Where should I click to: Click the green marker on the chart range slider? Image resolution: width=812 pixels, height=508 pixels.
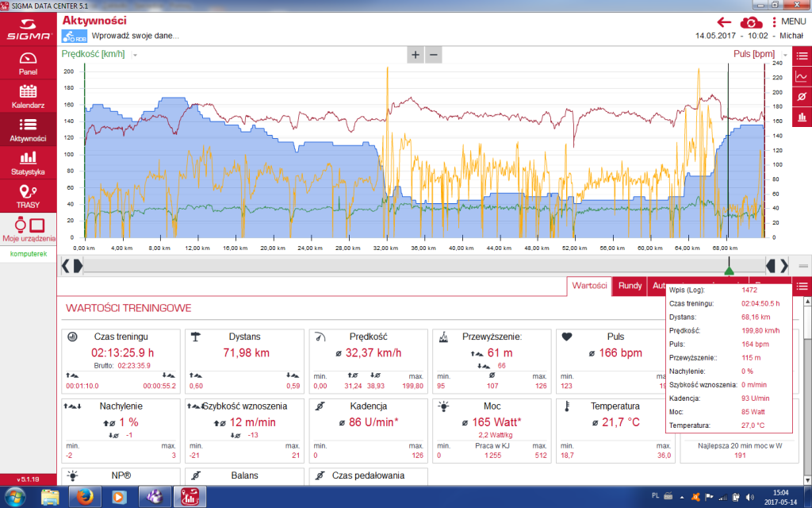coord(729,270)
